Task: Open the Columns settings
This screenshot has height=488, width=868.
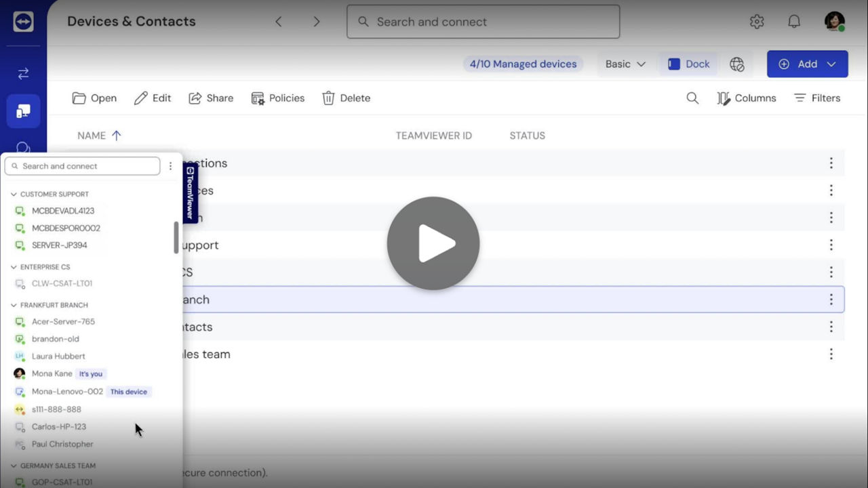Action: 746,98
